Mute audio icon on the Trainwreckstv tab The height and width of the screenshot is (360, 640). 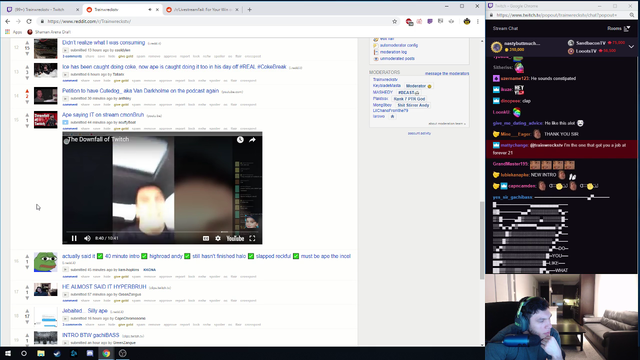point(150,9)
